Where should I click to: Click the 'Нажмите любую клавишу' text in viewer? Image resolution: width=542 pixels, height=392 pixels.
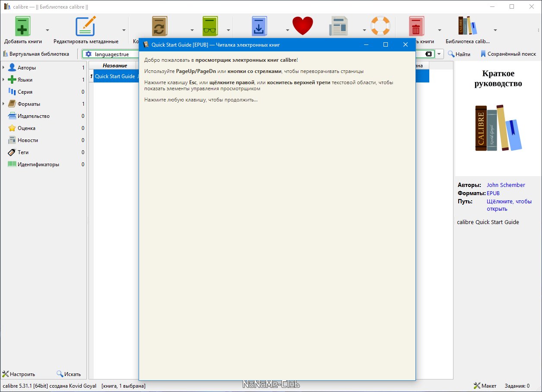[x=201, y=100]
